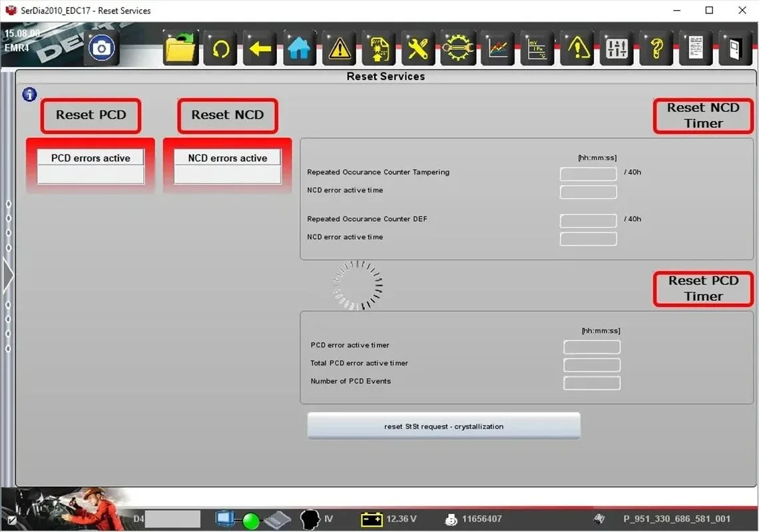Open the help question mark icon
759x532 pixels.
pos(656,47)
